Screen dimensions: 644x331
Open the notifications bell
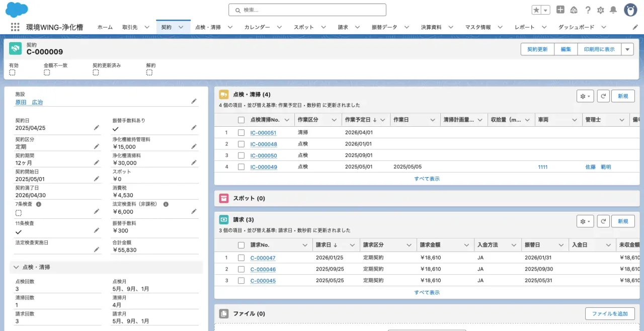tap(613, 10)
